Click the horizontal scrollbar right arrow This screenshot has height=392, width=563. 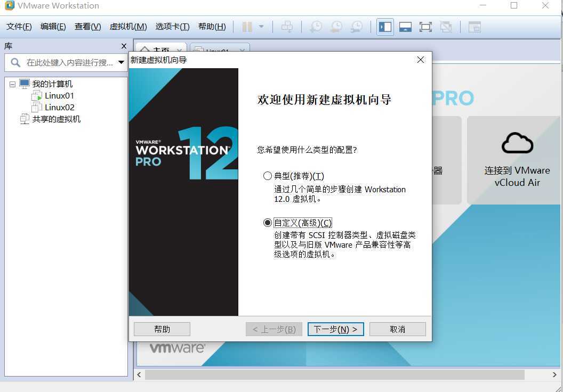click(x=554, y=375)
